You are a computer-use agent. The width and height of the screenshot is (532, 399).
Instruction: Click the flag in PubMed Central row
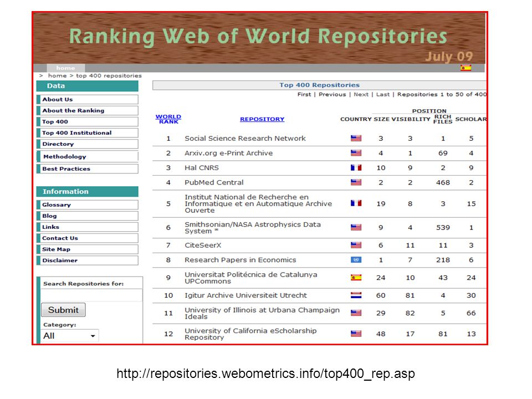356,182
